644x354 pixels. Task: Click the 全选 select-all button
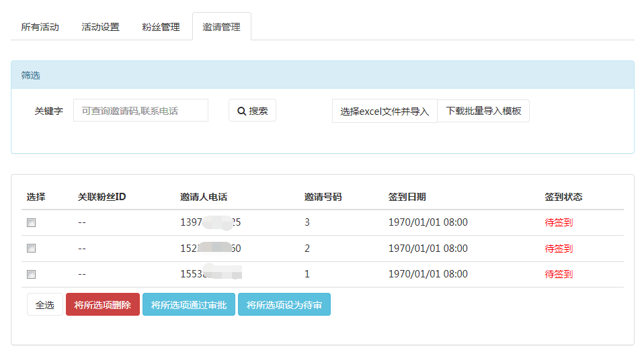tap(45, 305)
